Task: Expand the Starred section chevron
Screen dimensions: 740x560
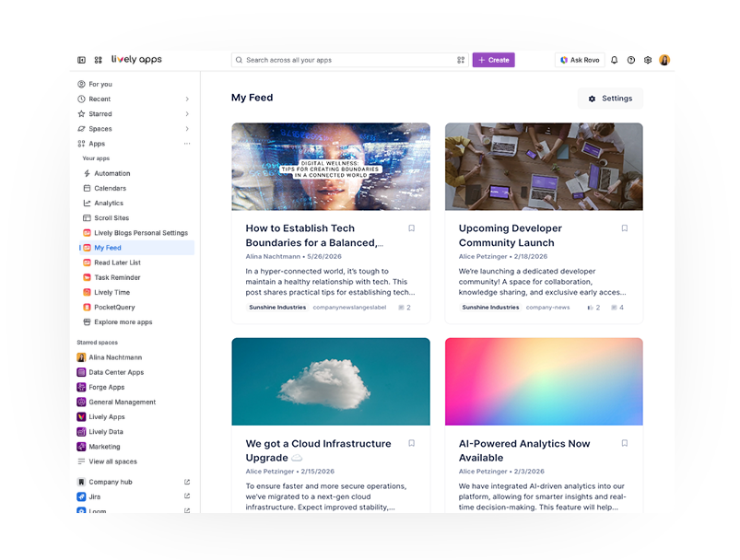Action: point(187,113)
